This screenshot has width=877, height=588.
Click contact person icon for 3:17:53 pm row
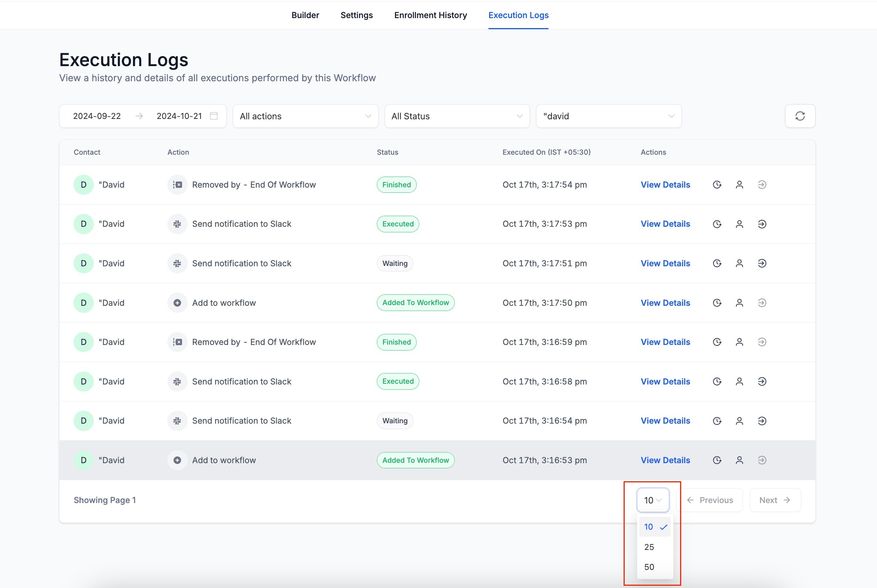pos(739,224)
